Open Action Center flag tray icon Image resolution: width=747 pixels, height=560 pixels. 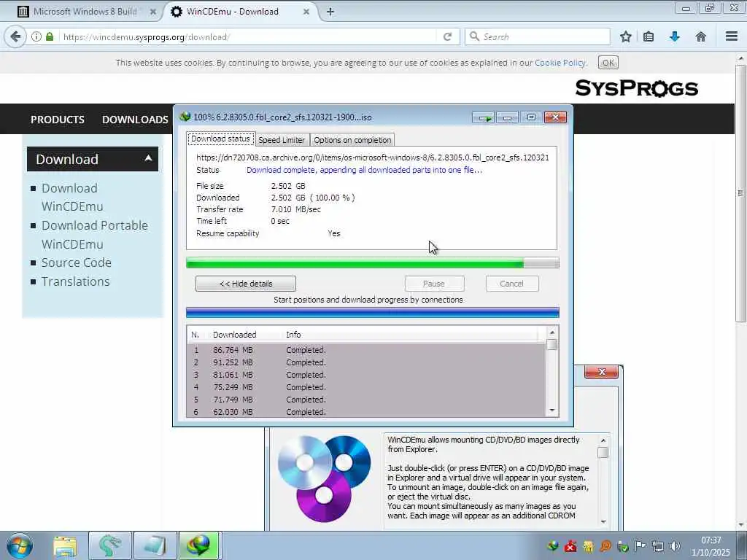pyautogui.click(x=640, y=545)
